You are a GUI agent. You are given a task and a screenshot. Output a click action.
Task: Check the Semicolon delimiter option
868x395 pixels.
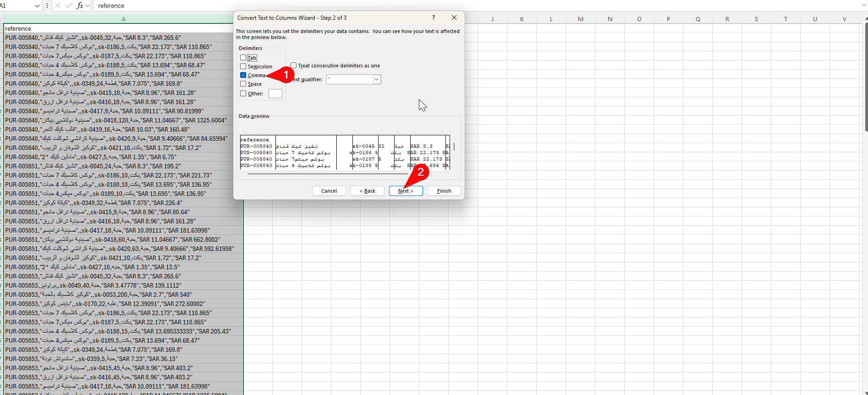click(x=243, y=67)
